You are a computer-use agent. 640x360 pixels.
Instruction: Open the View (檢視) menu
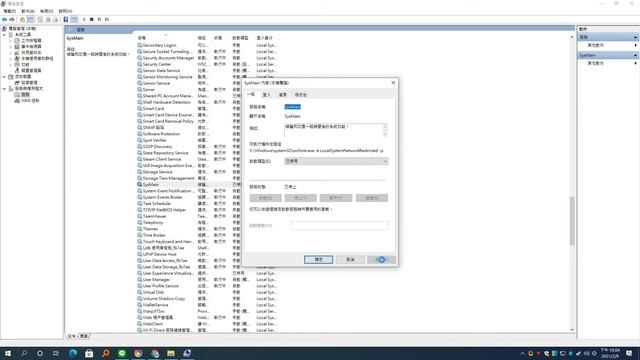click(47, 11)
